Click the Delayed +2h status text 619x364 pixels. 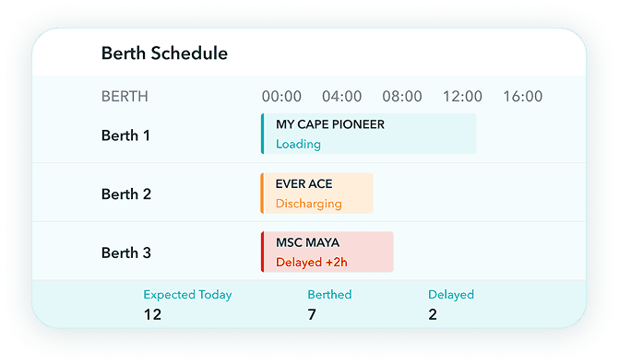[x=312, y=263]
